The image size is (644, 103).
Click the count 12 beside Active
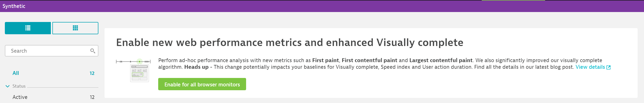[x=92, y=97]
